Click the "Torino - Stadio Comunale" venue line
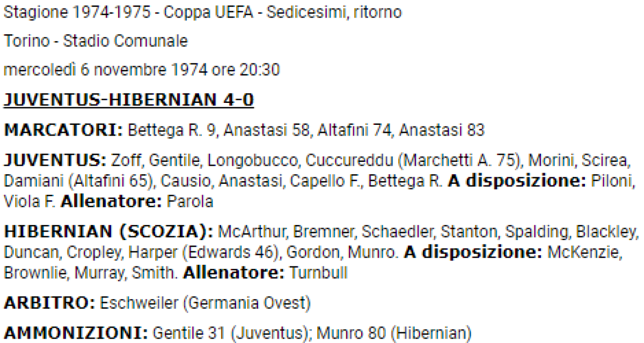The height and width of the screenshot is (343, 644). 96,41
